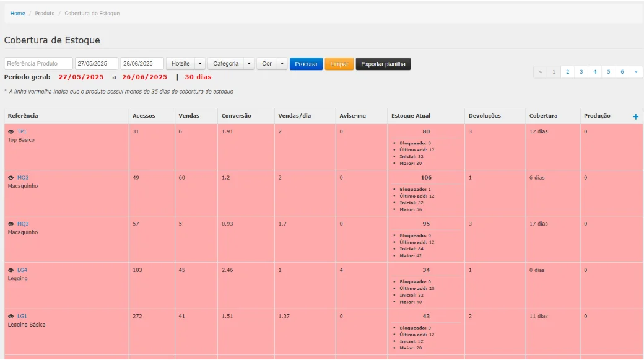Go to pagination page 2
The width and height of the screenshot is (644, 360).
tap(568, 72)
